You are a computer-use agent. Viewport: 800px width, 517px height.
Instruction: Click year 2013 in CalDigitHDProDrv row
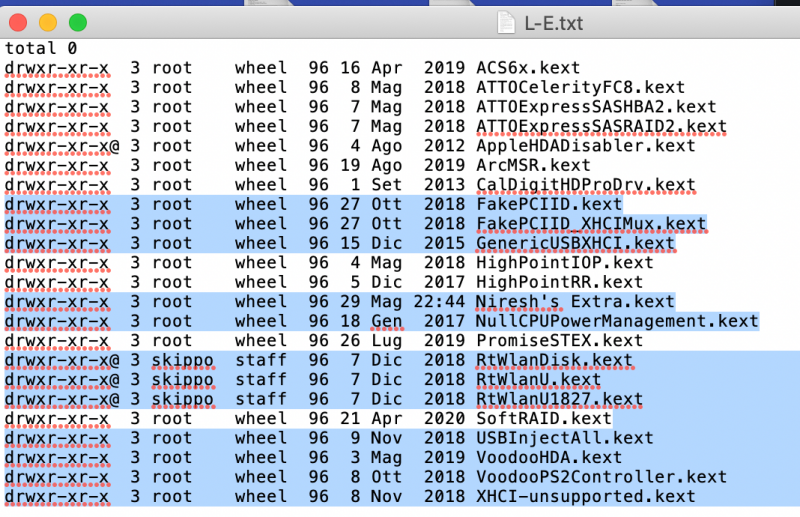[444, 185]
